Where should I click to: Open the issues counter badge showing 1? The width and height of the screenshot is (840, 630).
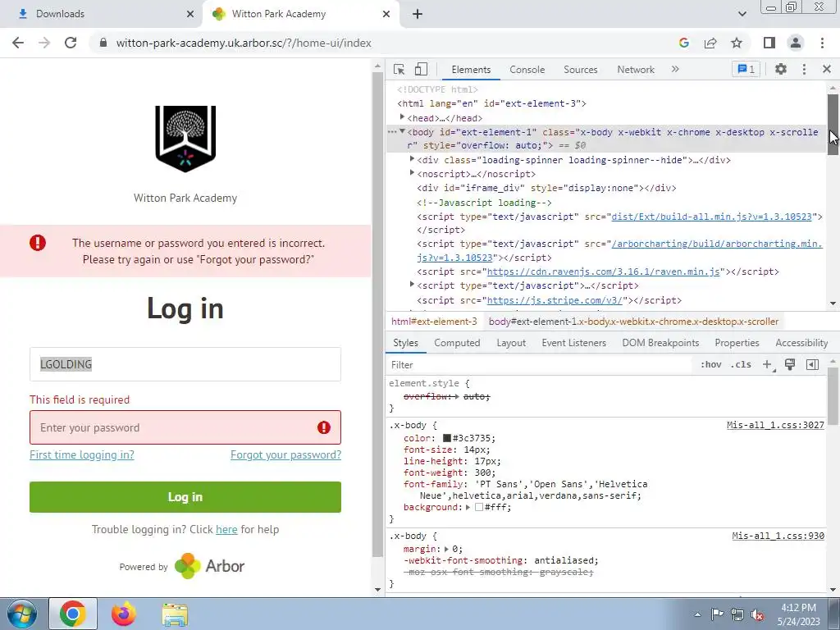[x=746, y=69]
